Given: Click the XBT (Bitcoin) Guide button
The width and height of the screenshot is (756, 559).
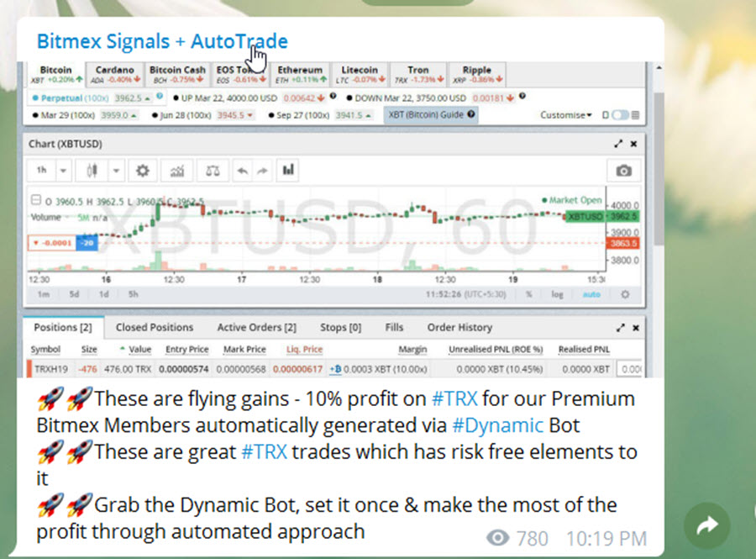Looking at the screenshot, I should 431,115.
